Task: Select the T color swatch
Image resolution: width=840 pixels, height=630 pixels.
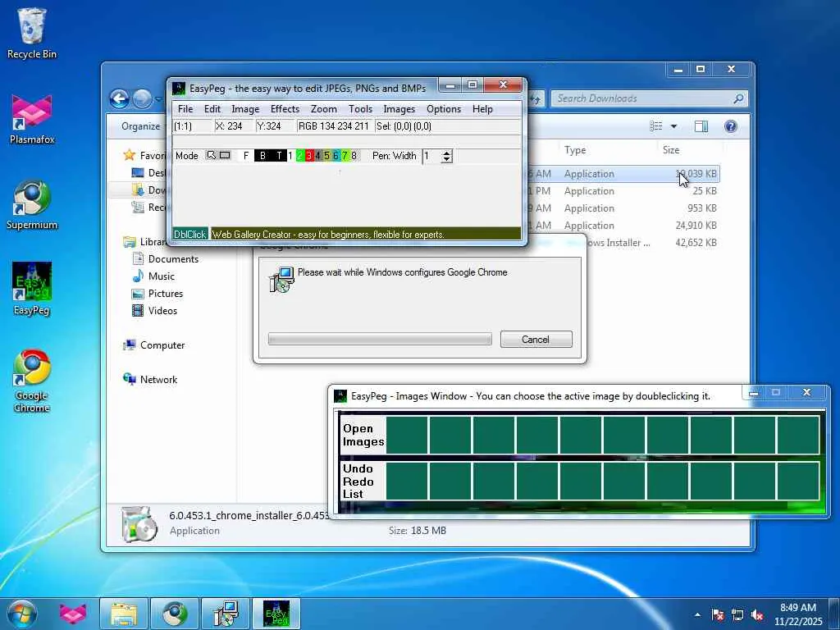Action: 279,155
